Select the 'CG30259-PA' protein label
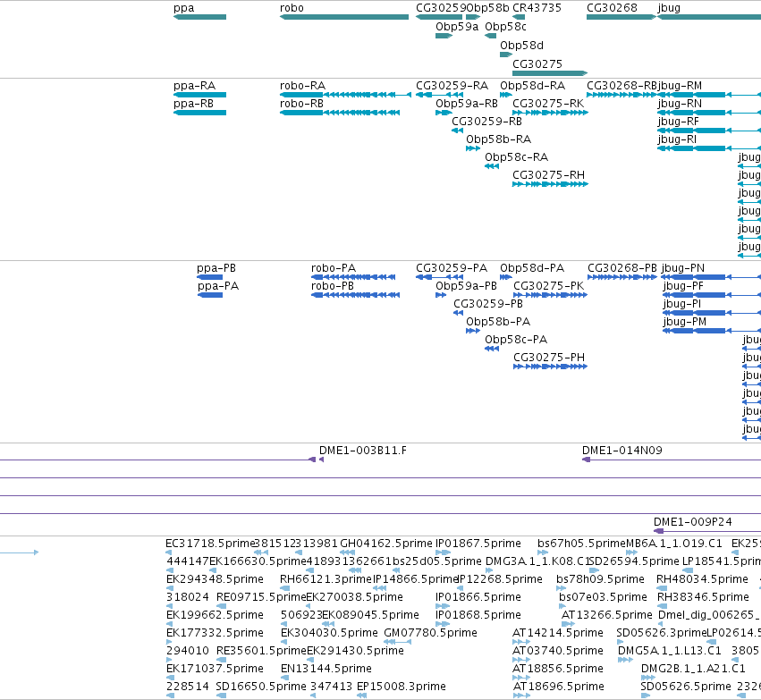Image resolution: width=761 pixels, height=700 pixels. click(452, 268)
